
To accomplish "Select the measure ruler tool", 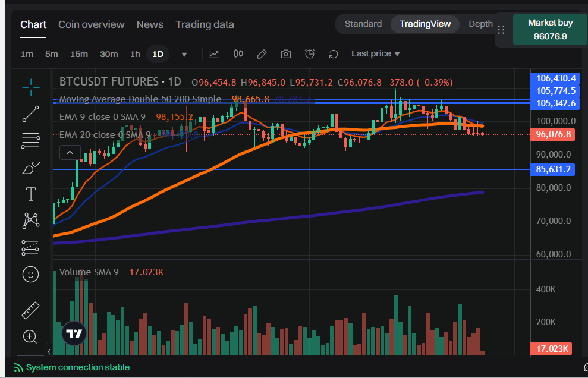I will [x=30, y=310].
